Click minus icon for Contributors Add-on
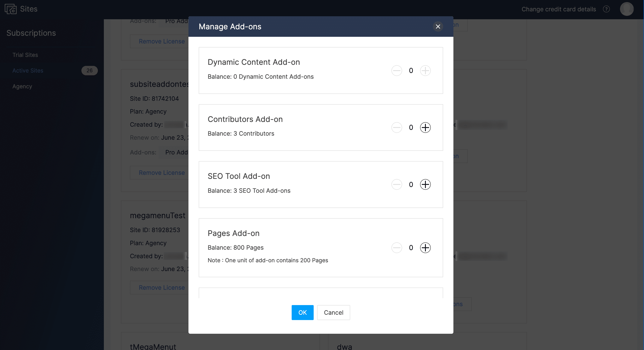The image size is (644, 350). point(397,128)
